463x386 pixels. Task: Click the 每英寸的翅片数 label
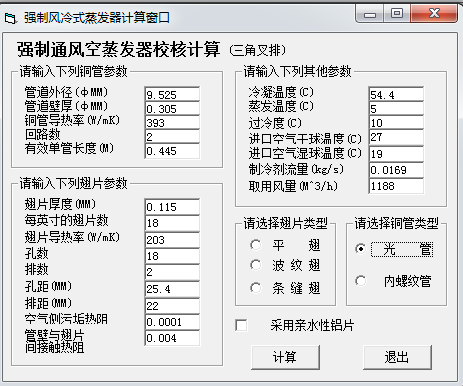click(66, 220)
